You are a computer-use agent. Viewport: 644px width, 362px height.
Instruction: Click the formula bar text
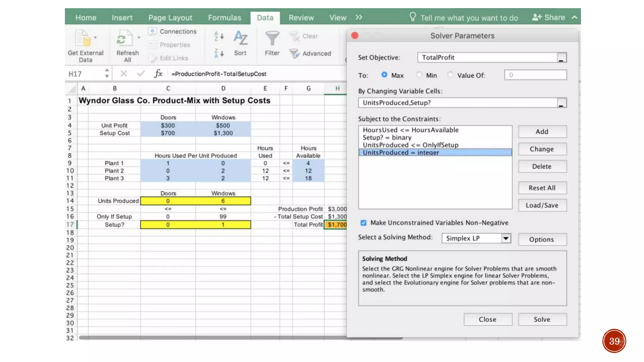[x=219, y=74]
